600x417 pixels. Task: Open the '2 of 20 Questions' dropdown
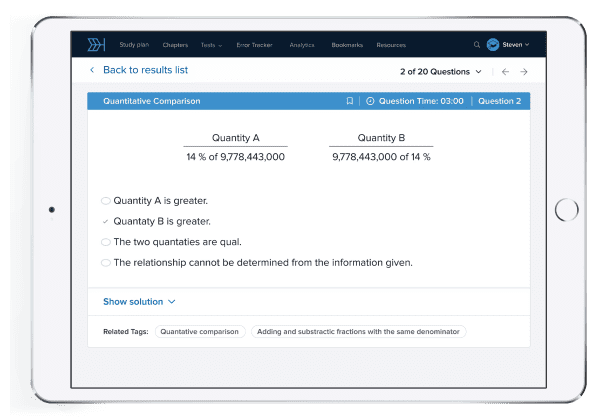440,72
